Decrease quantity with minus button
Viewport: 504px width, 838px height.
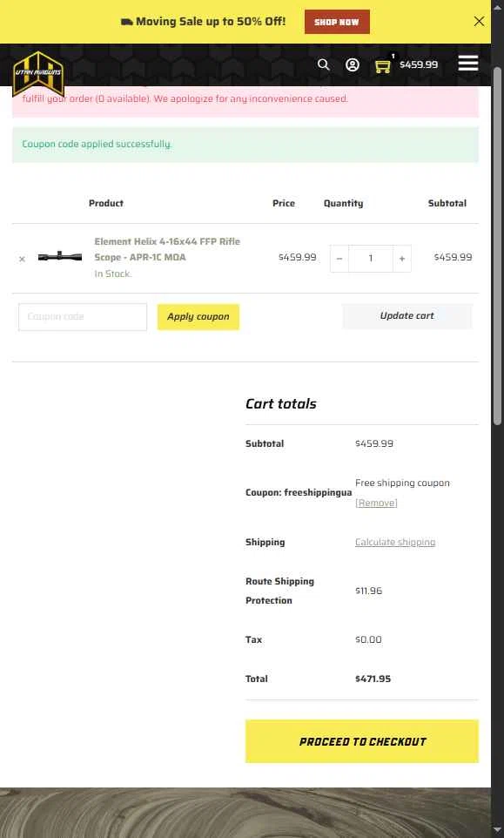339,259
